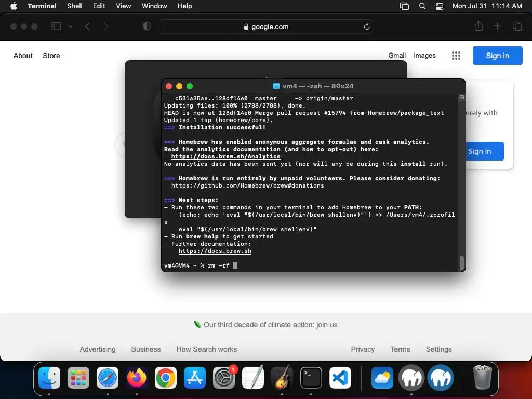Open the Business footer link
Image resolution: width=532 pixels, height=399 pixels.
(x=146, y=349)
